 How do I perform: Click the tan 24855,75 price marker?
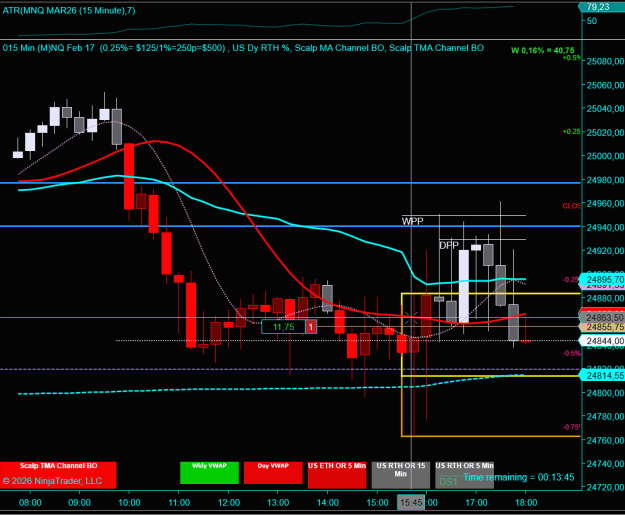tap(603, 327)
